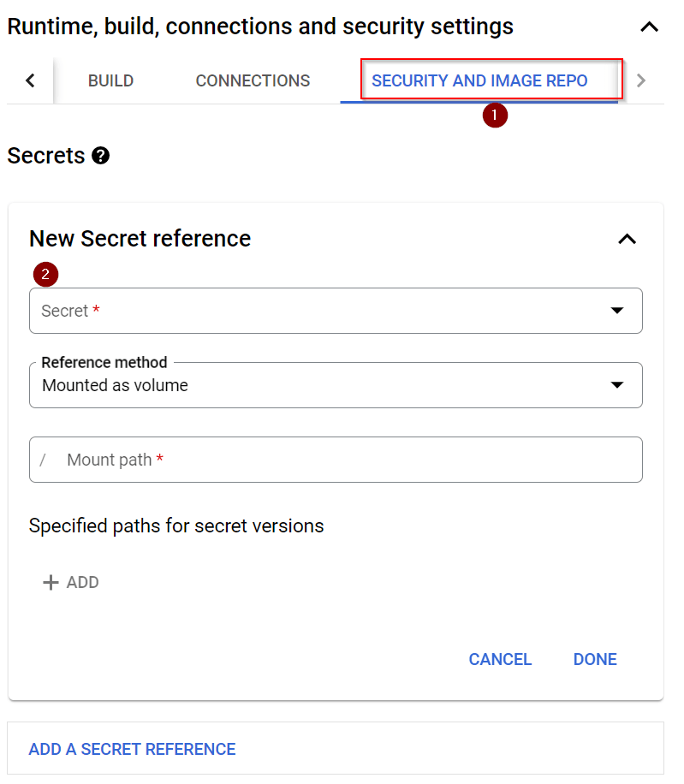684x784 pixels.
Task: Select the SECURITY AND IMAGE REPO tab
Action: click(479, 81)
